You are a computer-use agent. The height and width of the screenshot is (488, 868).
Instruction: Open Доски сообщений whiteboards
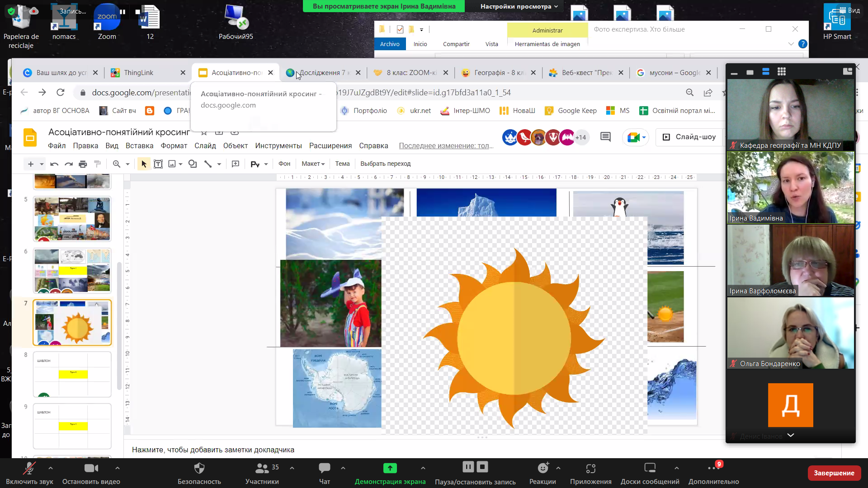click(650, 474)
